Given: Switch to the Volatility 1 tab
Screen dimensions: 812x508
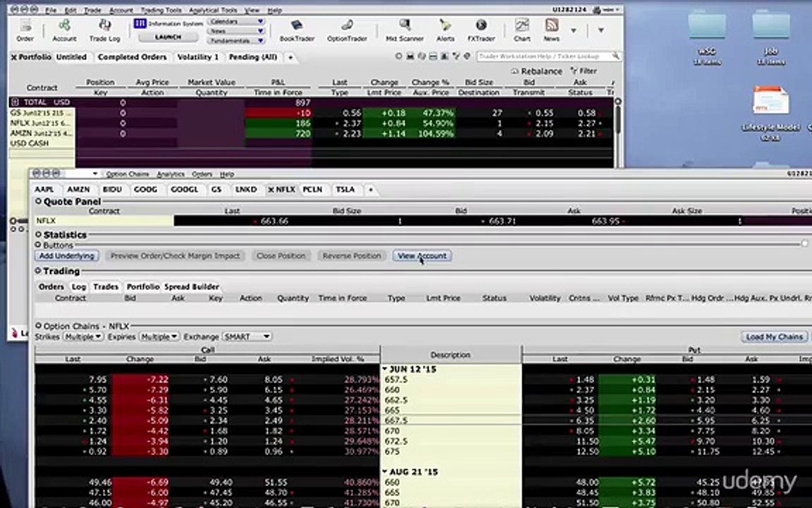Looking at the screenshot, I should tap(198, 57).
